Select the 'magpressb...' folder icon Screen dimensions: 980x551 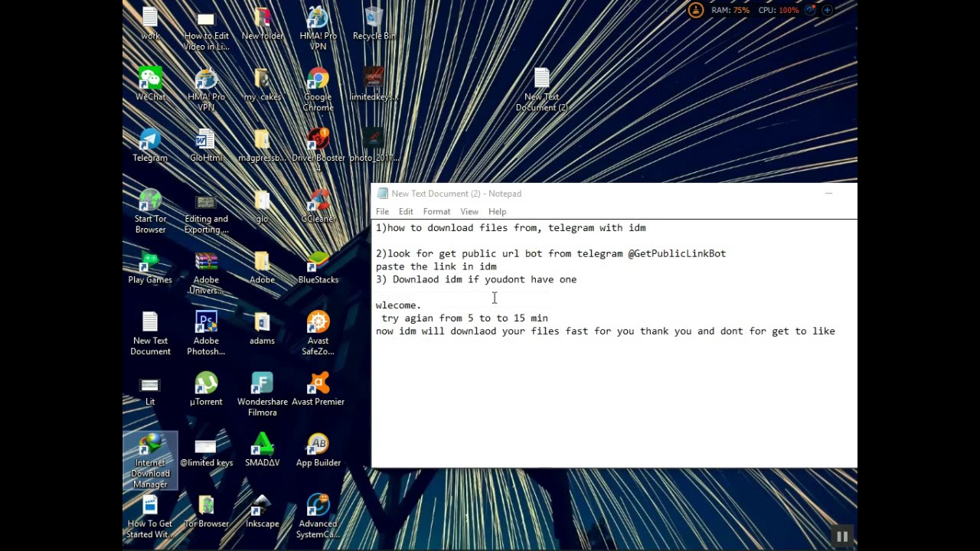[x=262, y=145]
